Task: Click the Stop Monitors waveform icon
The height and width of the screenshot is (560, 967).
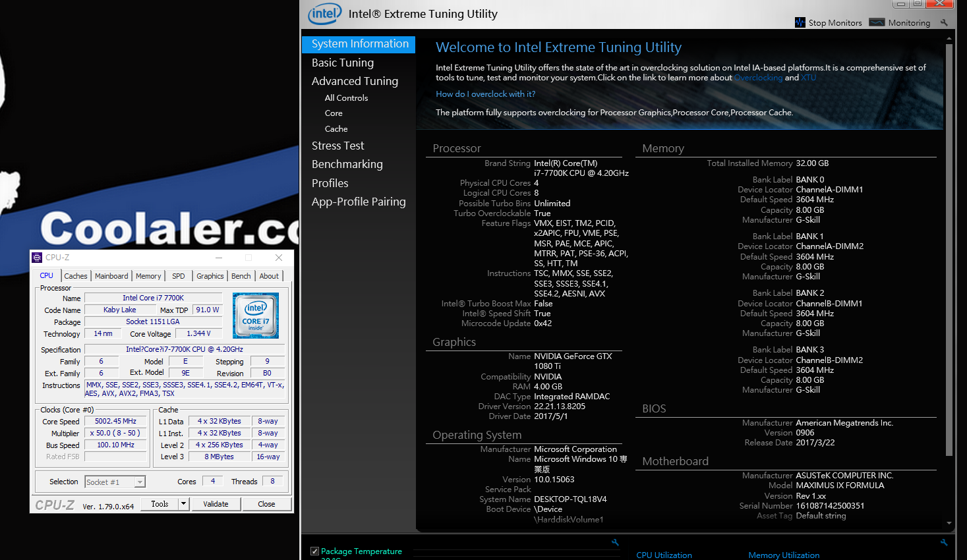Action: tap(800, 22)
